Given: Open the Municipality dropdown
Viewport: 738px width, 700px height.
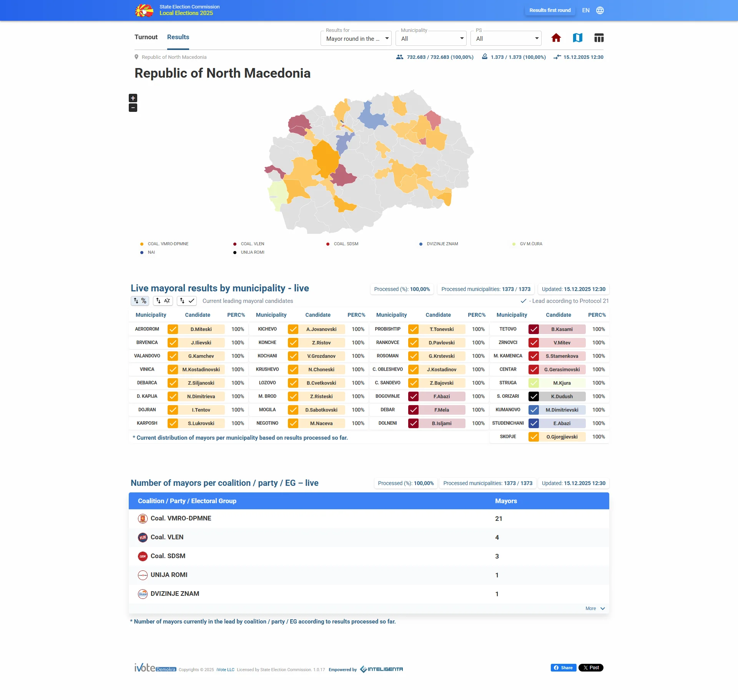Looking at the screenshot, I should [x=431, y=39].
